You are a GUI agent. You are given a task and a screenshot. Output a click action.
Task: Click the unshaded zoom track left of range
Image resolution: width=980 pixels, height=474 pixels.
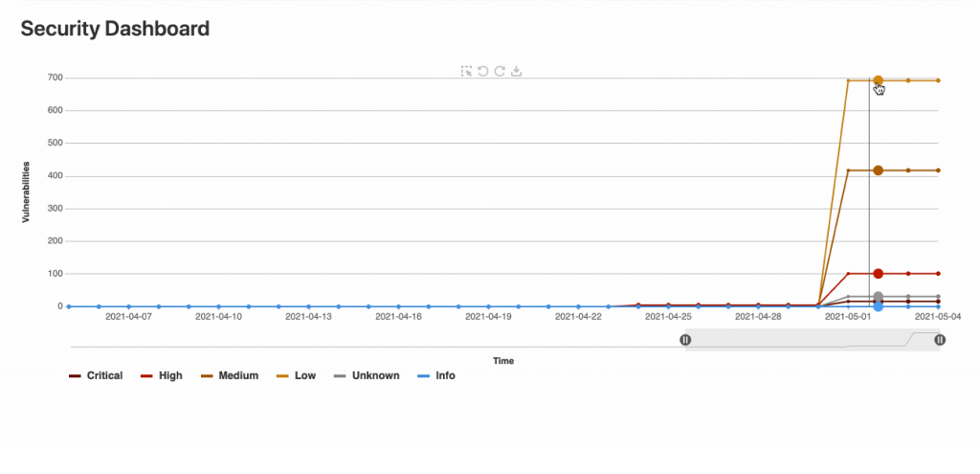point(377,340)
